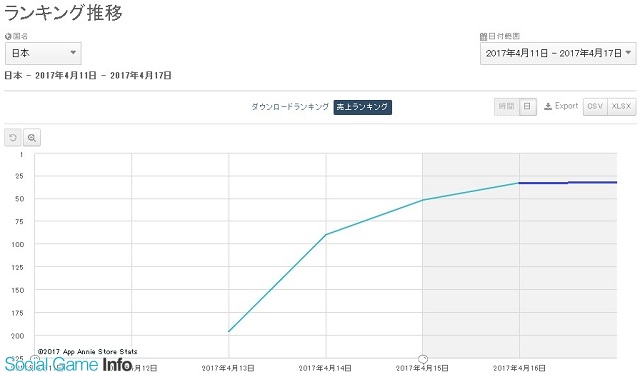
Task: Click the magnifier zoom icon
Action: pyautogui.click(x=32, y=138)
